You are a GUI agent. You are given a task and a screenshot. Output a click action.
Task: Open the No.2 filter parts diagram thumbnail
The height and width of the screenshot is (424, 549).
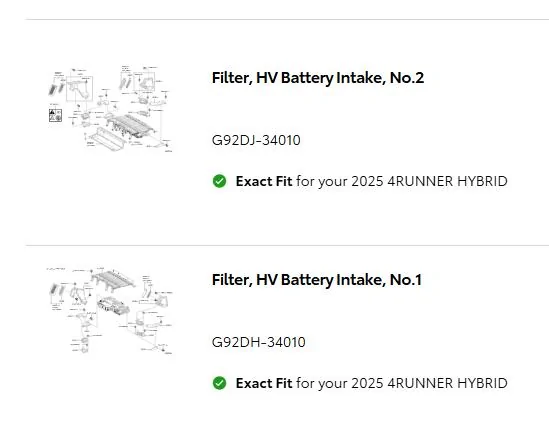[110, 109]
